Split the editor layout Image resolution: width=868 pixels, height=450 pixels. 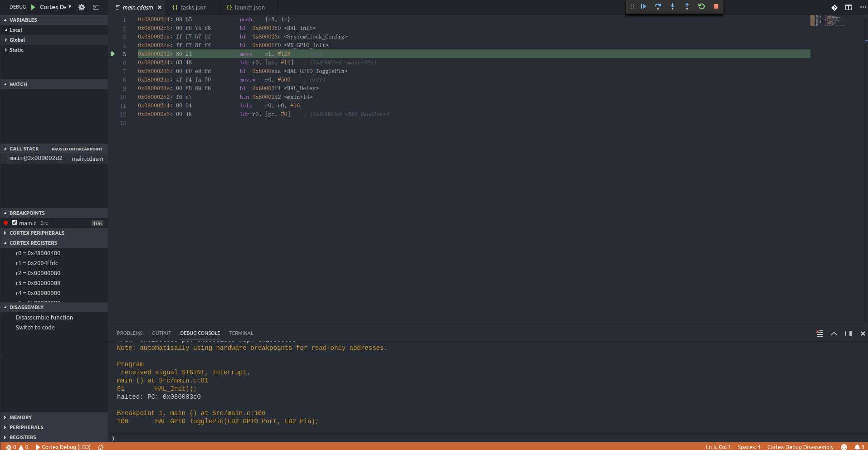(848, 8)
